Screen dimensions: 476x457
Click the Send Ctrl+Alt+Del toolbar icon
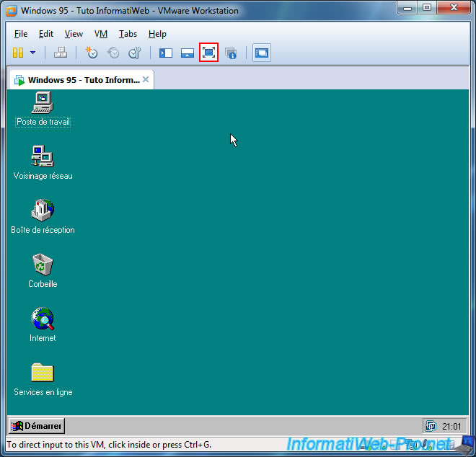61,53
